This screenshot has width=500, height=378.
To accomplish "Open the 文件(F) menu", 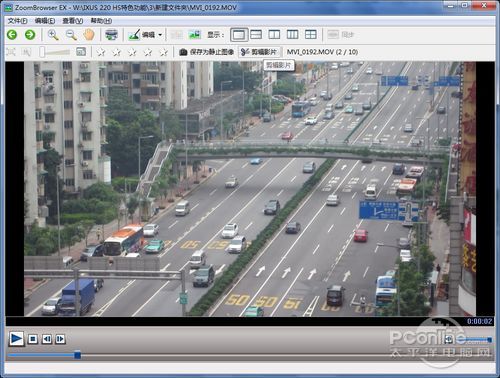I will pyautogui.click(x=17, y=21).
